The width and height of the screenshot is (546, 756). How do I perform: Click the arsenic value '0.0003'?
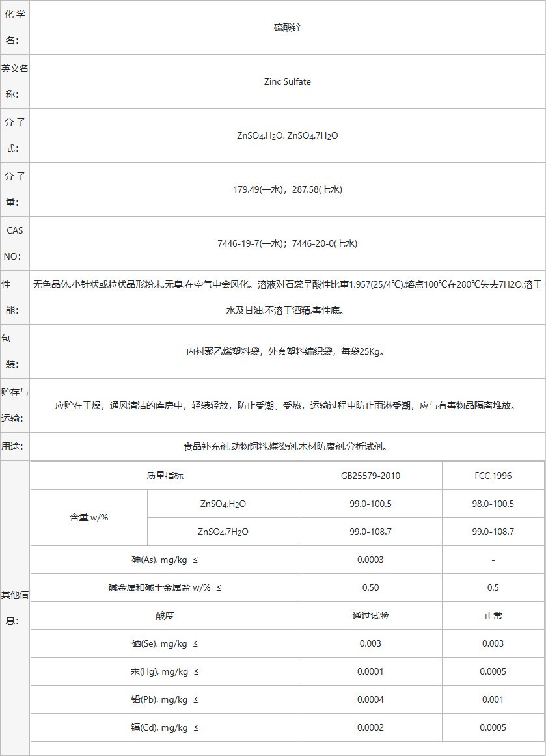[x=370, y=560]
